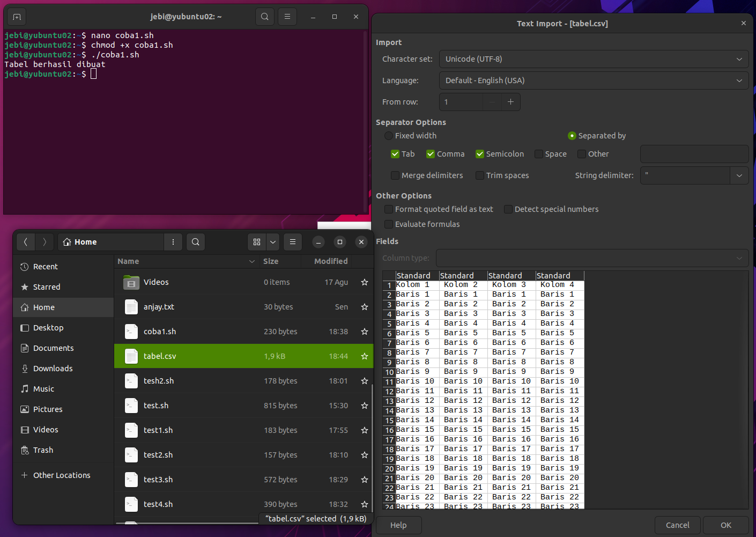Open the Language dropdown

coord(594,80)
